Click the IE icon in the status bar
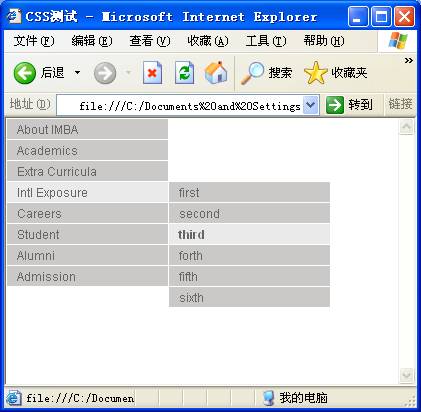 pos(14,398)
